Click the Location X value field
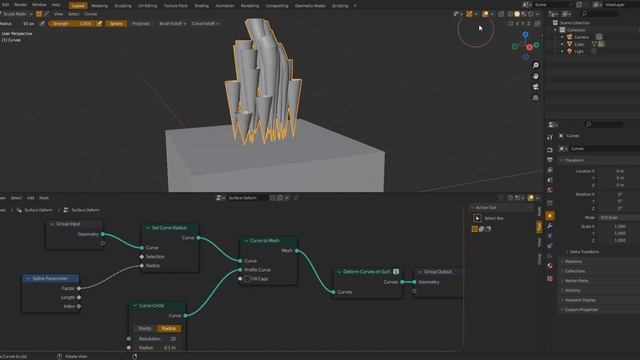 coord(619,171)
